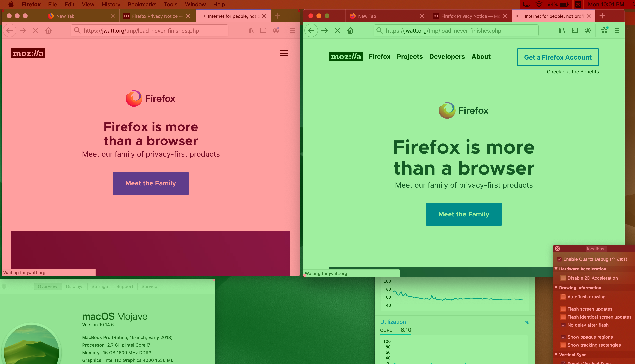Click moz://a logo in right window page
This screenshot has width=635, height=364.
[x=346, y=56]
